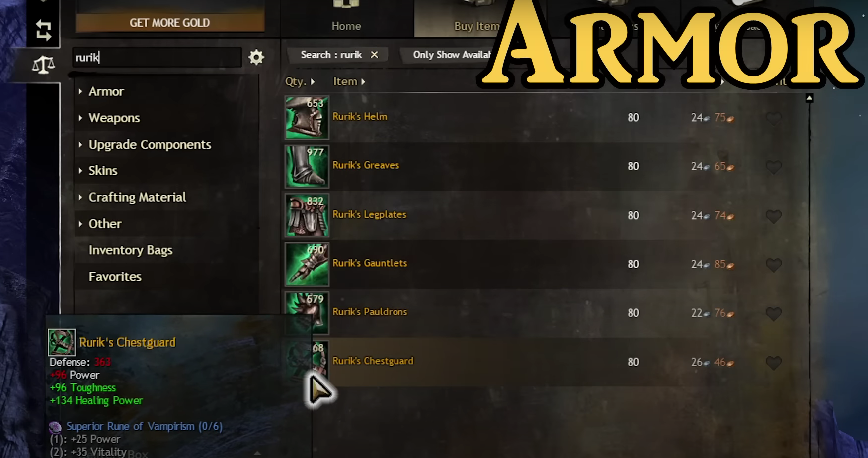Click the rurik search input field
The width and height of the screenshot is (868, 458).
pyautogui.click(x=157, y=58)
